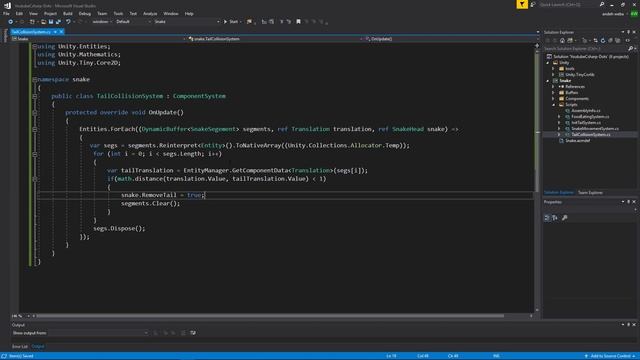This screenshot has width=640, height=360.
Task: Select SnakeMovementSystem.cs in Solution Explorer
Action: pos(594,129)
